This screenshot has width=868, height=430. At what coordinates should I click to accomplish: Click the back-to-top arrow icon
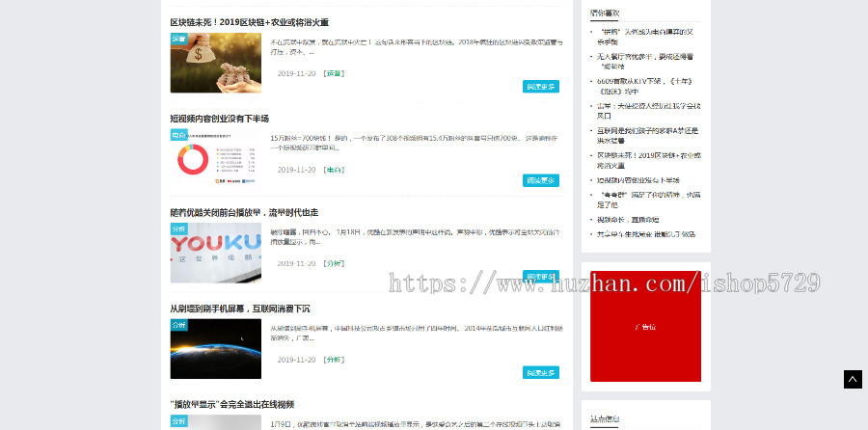coord(853,379)
